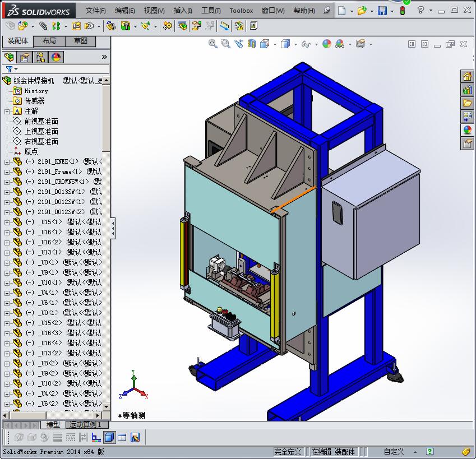Click Instant3D ruler arrow icon

point(224,26)
